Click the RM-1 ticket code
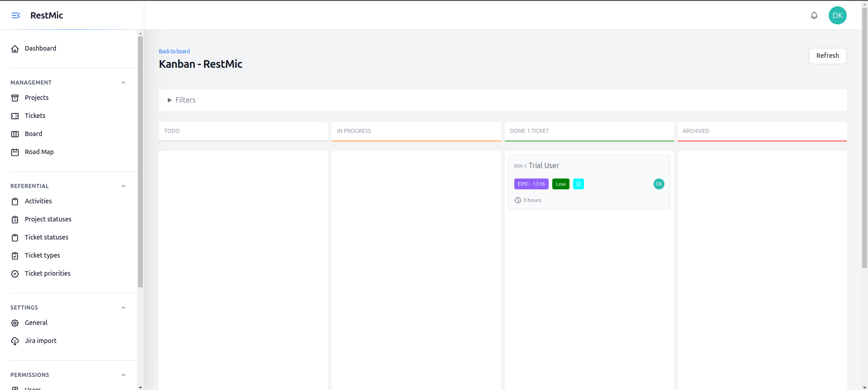Screen dimensions: 868x390 pyautogui.click(x=520, y=166)
